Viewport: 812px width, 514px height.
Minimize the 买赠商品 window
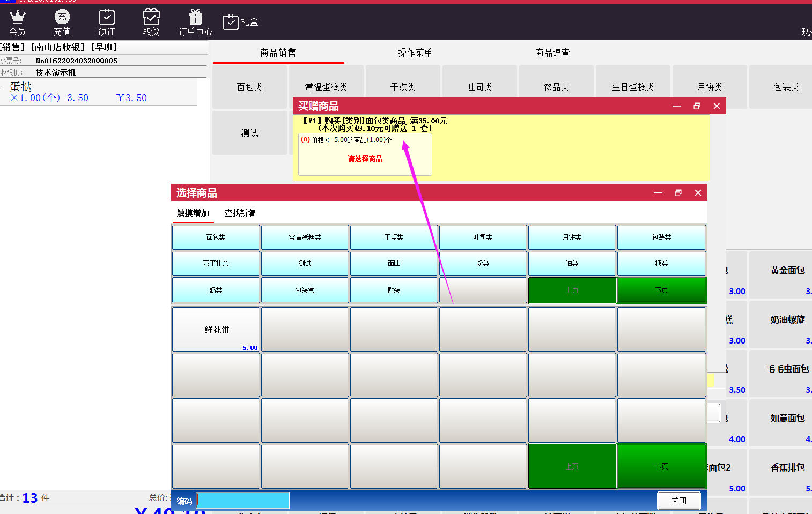coord(677,106)
